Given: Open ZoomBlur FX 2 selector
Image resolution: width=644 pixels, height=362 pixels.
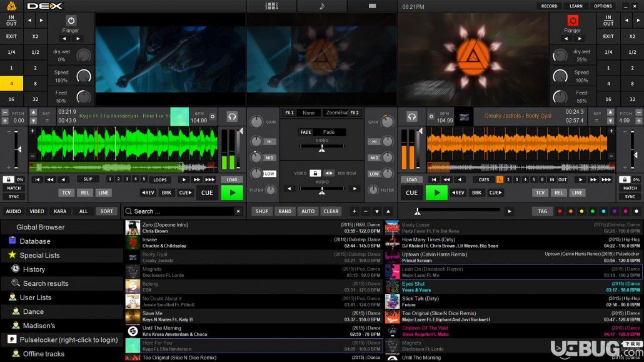Looking at the screenshot, I should [336, 113].
